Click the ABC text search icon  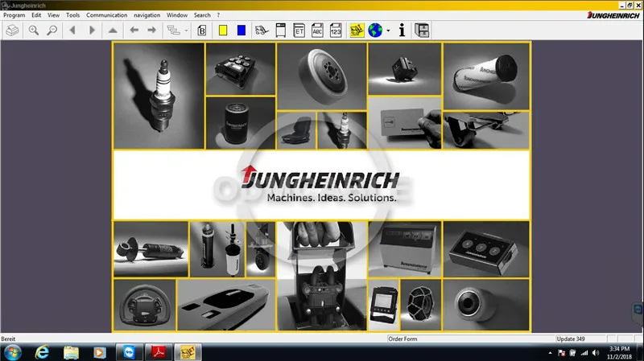click(317, 31)
